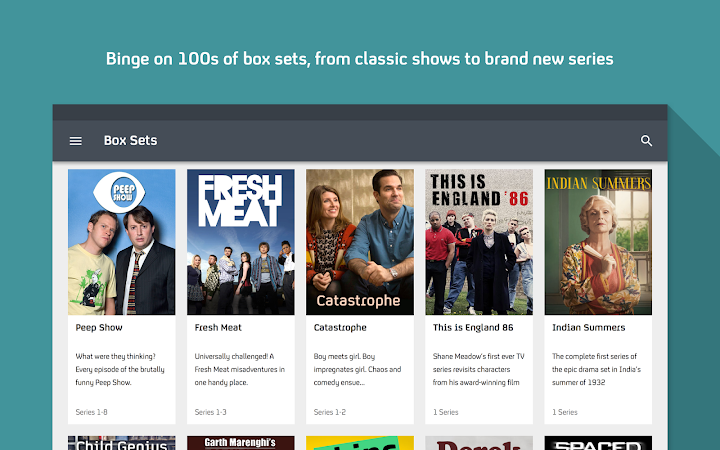Image resolution: width=720 pixels, height=450 pixels.
Task: Click the 'Series 1-8' label
Action: pos(91,412)
